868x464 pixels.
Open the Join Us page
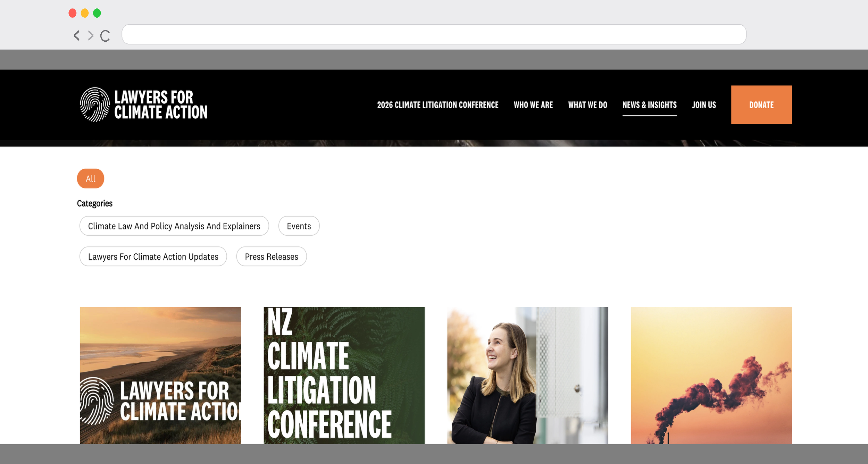coord(704,105)
